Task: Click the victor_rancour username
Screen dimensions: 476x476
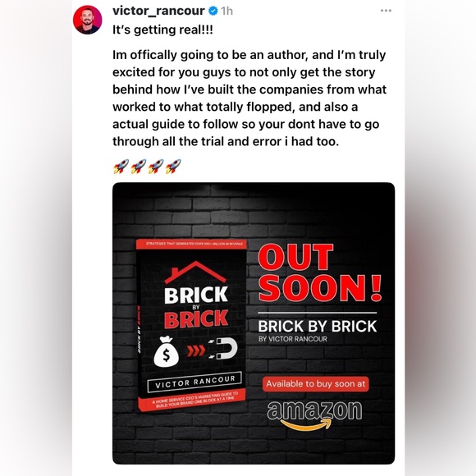Action: (x=158, y=11)
